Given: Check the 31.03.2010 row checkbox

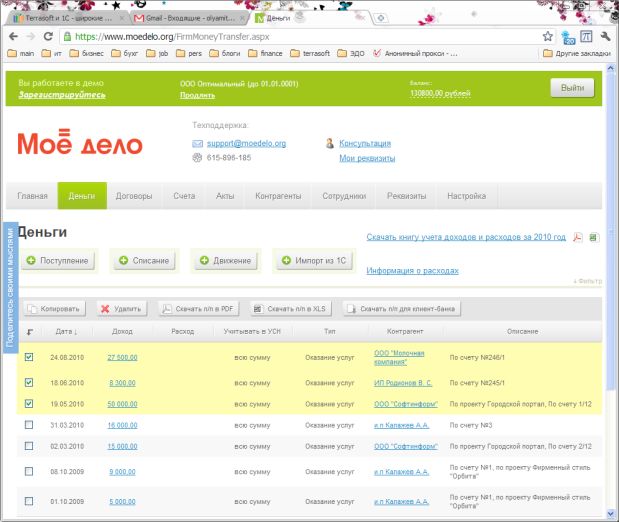Looking at the screenshot, I should click(28, 426).
